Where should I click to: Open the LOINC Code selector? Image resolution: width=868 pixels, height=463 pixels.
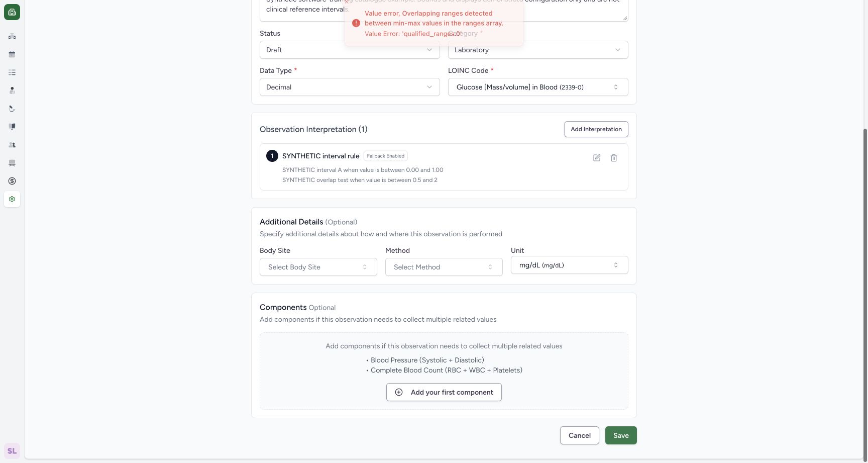[538, 87]
